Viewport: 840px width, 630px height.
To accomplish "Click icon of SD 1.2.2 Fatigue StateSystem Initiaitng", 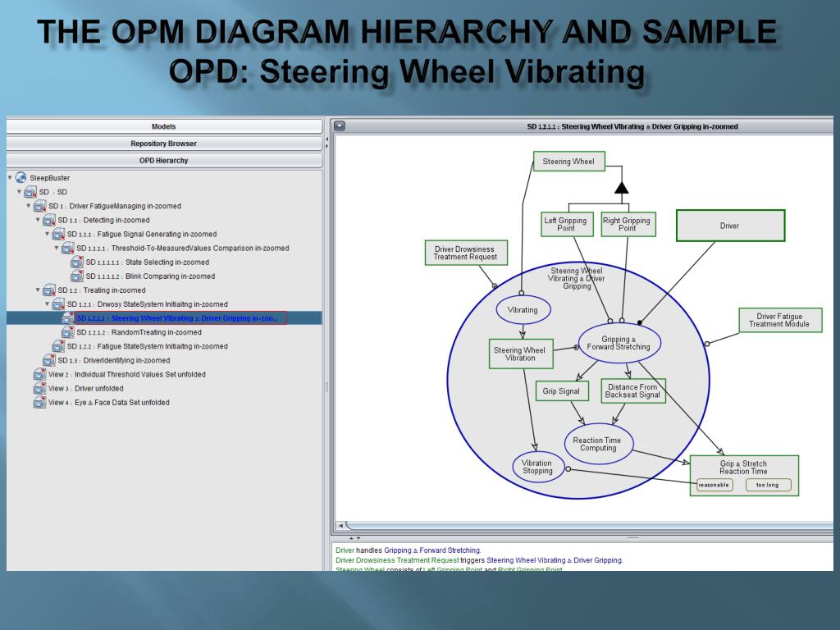I will tap(58, 346).
